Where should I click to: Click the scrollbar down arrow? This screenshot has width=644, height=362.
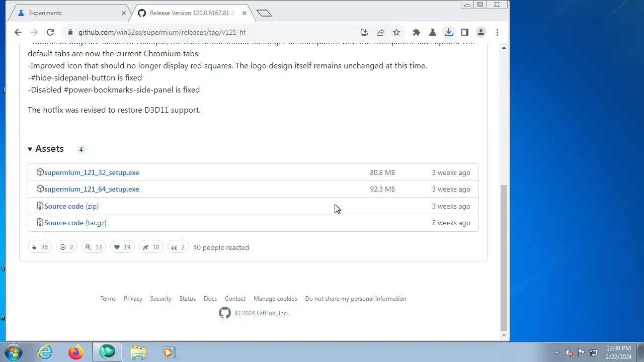point(504,335)
